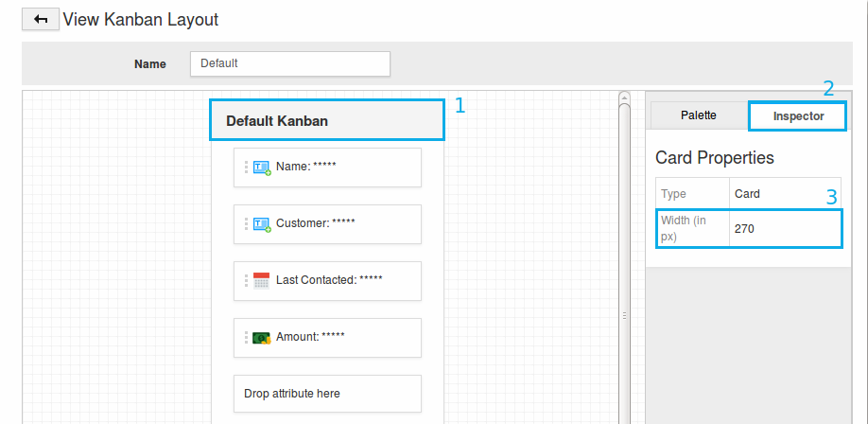Switch to the Inspector tab

798,116
